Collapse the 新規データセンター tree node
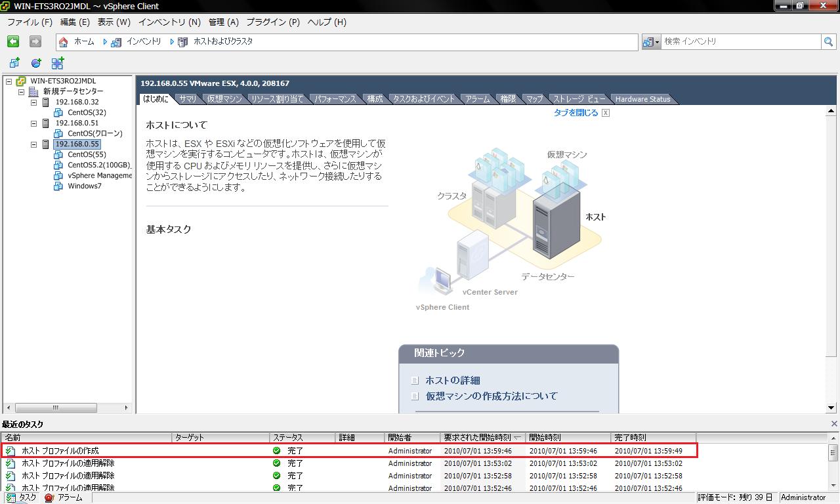 pos(21,92)
